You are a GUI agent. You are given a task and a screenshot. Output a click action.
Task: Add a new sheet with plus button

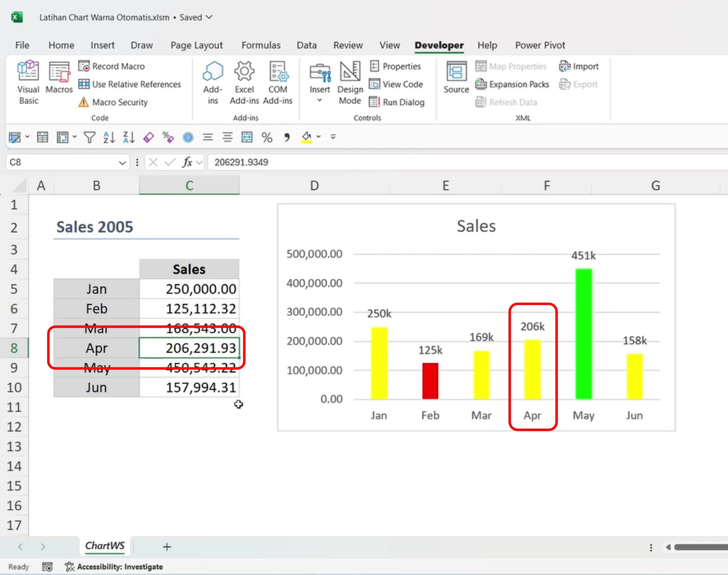167,547
